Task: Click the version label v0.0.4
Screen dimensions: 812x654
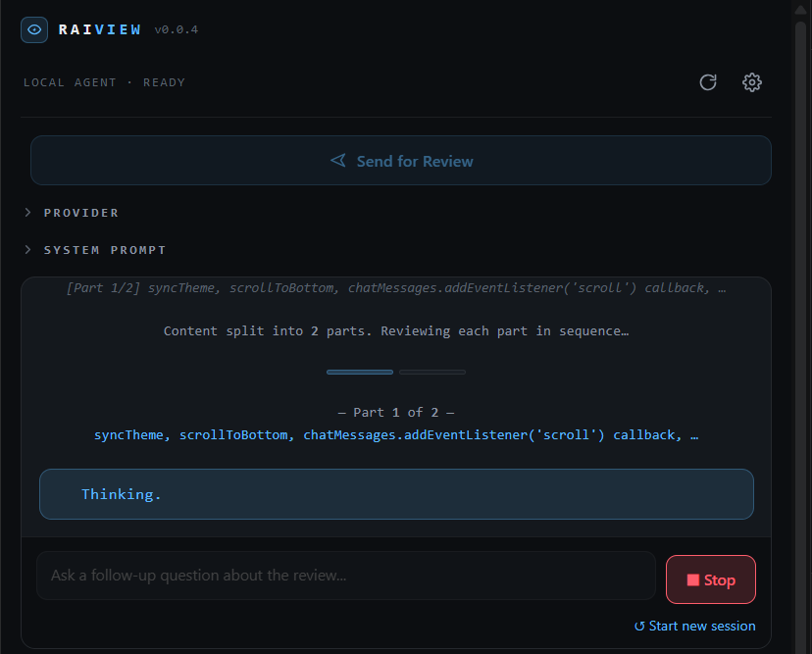Action: [x=177, y=30]
